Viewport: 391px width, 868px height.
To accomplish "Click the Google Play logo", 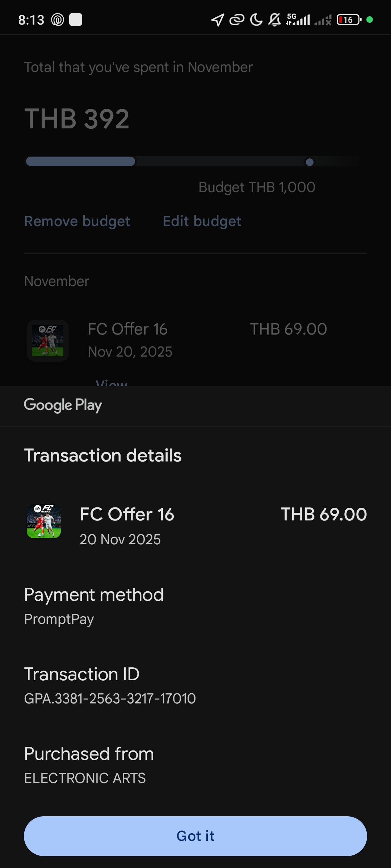I will 63,405.
